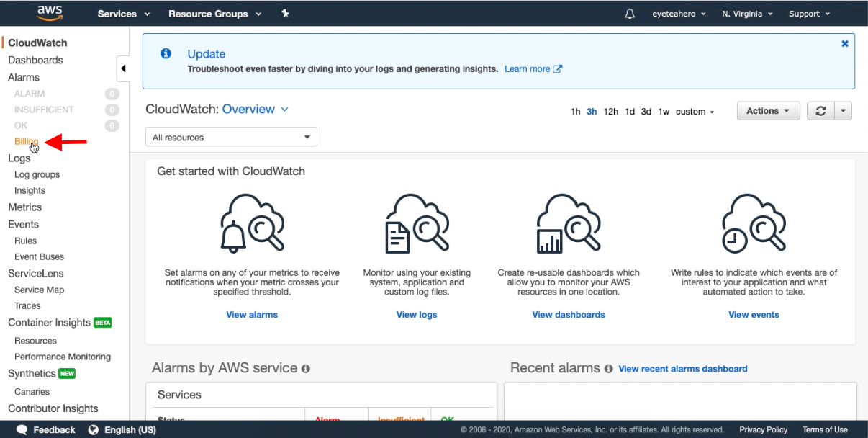Open "View recent alarms dashboard"

pos(682,369)
